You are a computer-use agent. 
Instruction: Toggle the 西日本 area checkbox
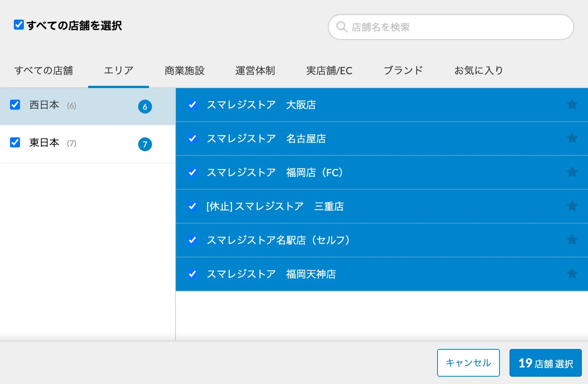click(15, 105)
